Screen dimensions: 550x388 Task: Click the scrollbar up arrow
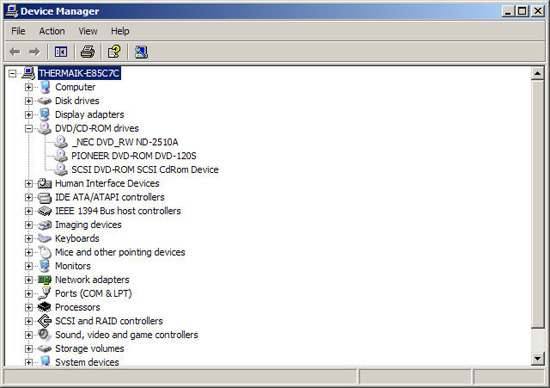point(537,73)
